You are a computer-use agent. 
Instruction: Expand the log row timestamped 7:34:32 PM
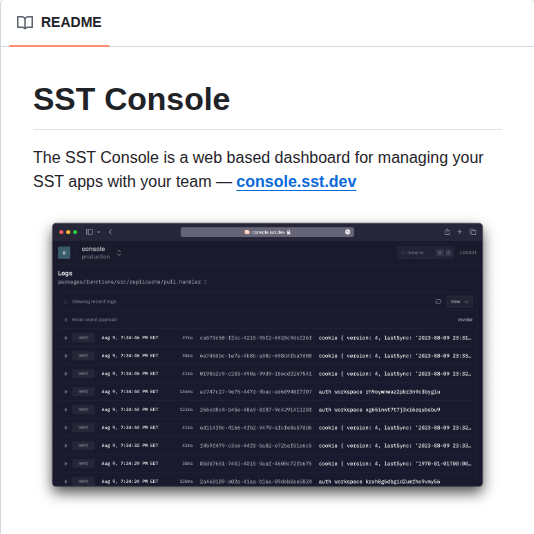[66, 445]
